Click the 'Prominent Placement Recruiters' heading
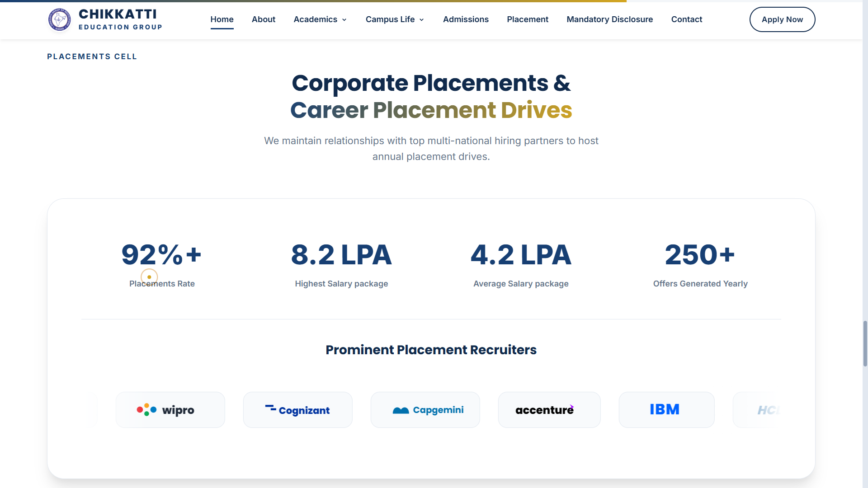The height and width of the screenshot is (488, 868). coord(431,350)
